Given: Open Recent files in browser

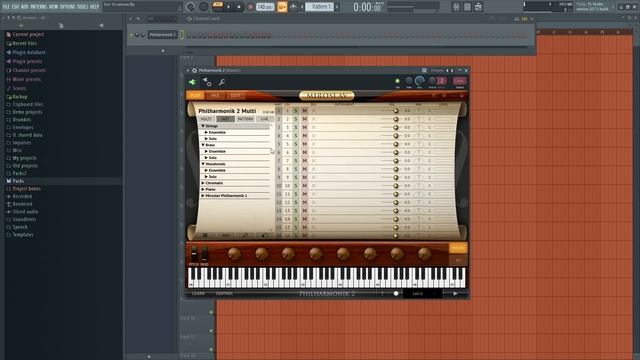Looking at the screenshot, I should (24, 43).
